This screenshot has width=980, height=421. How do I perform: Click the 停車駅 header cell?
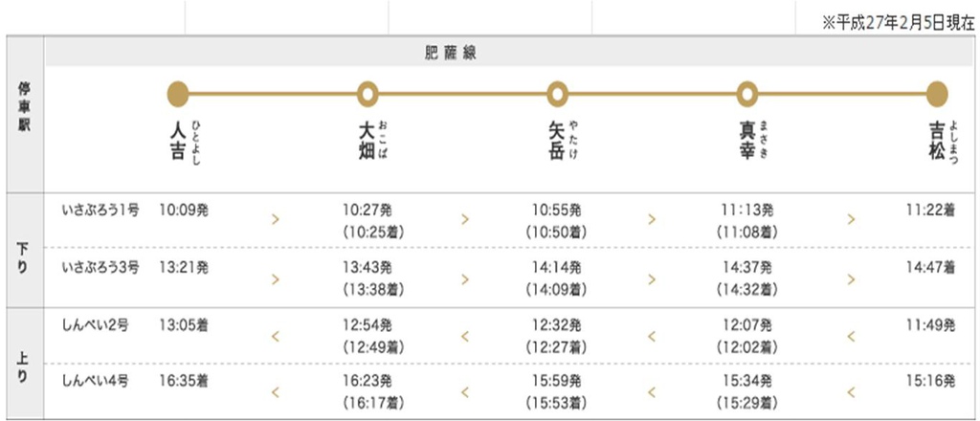[x=23, y=107]
